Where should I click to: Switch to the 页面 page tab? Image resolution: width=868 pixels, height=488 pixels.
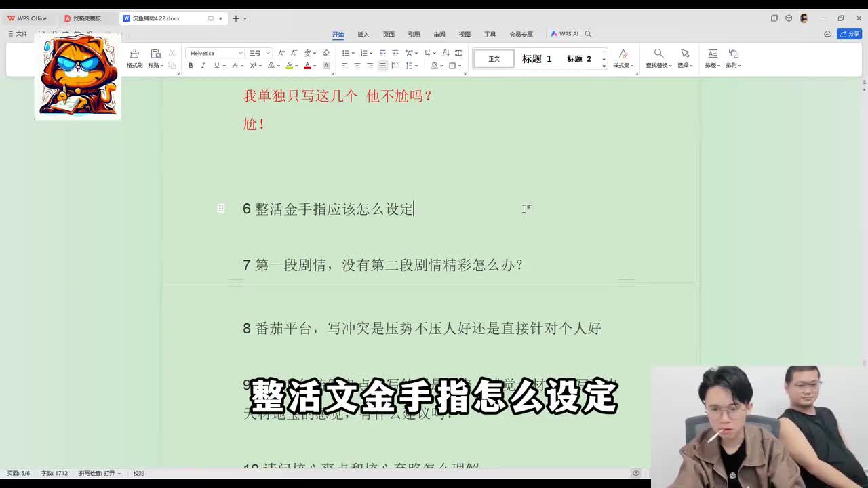tap(389, 34)
